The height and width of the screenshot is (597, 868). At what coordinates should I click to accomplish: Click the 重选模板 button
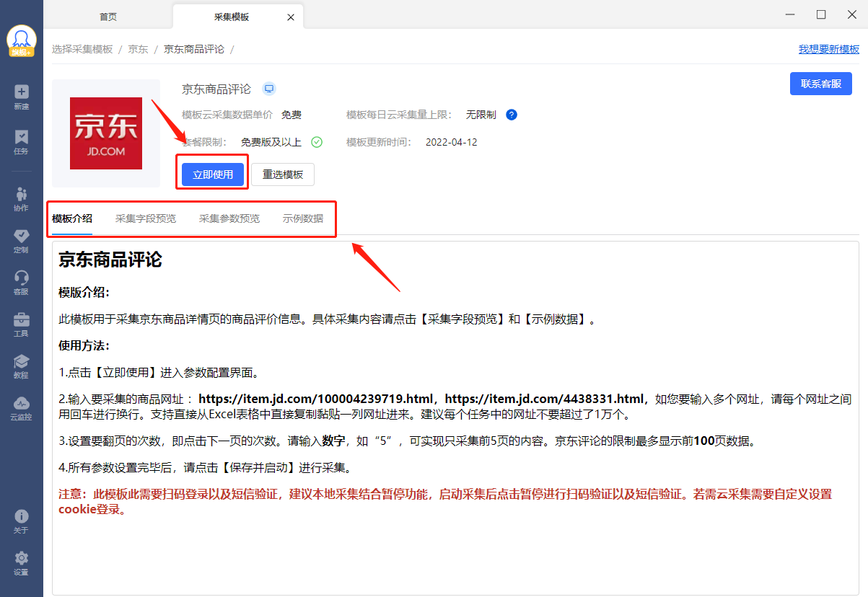[x=283, y=174]
